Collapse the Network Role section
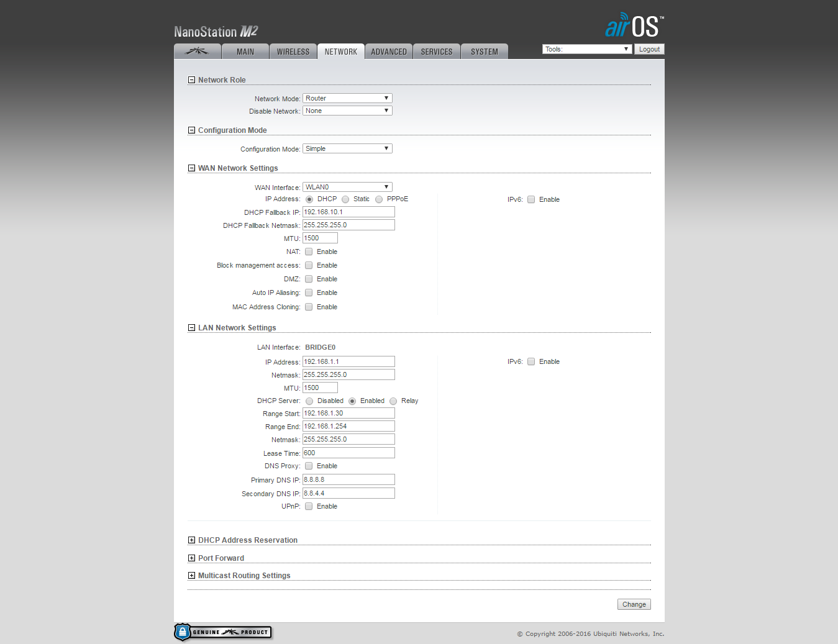Viewport: 838px width, 644px height. [x=191, y=80]
